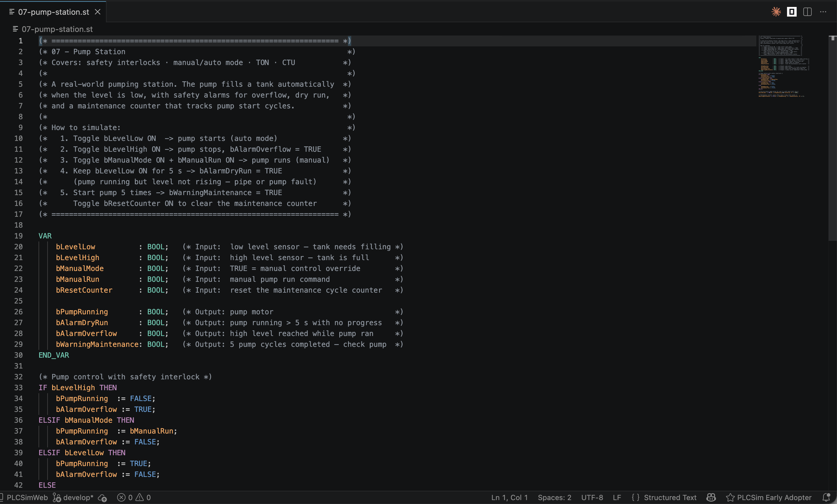Click 'ELSIF bManualMode THEN' on line 36
Image resolution: width=837 pixels, height=504 pixels.
click(x=86, y=421)
